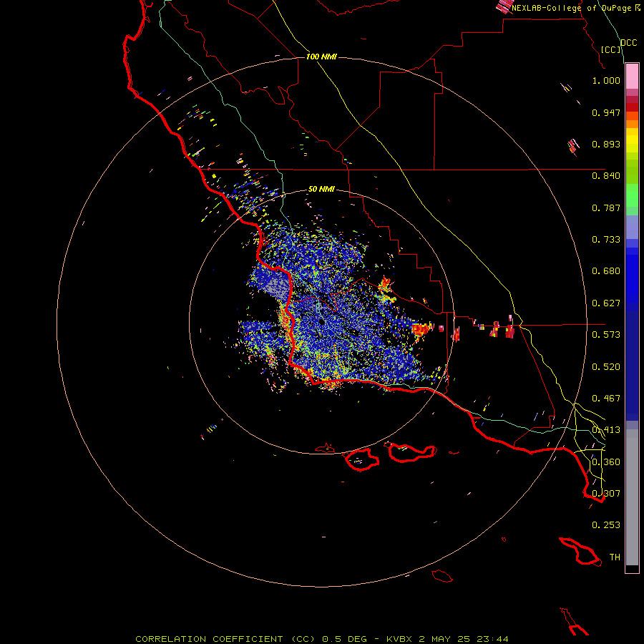Click the 0.733 legend value
Image resolution: width=644 pixels, height=644 pixels.
coord(606,240)
